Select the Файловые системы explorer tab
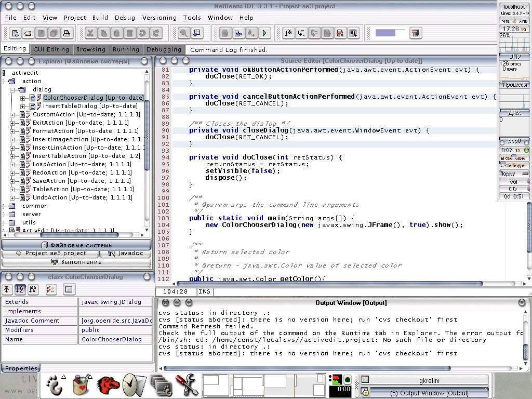This screenshot has width=532, height=399. coord(77,245)
